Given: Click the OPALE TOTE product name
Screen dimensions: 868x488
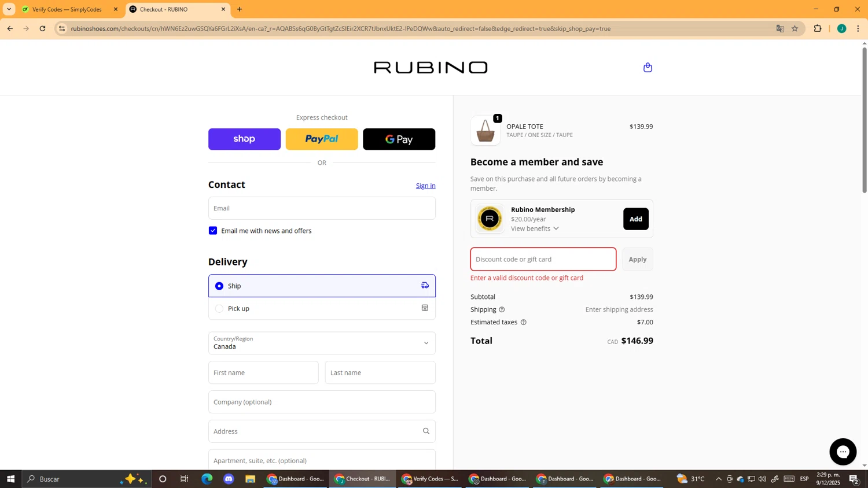Looking at the screenshot, I should [524, 127].
